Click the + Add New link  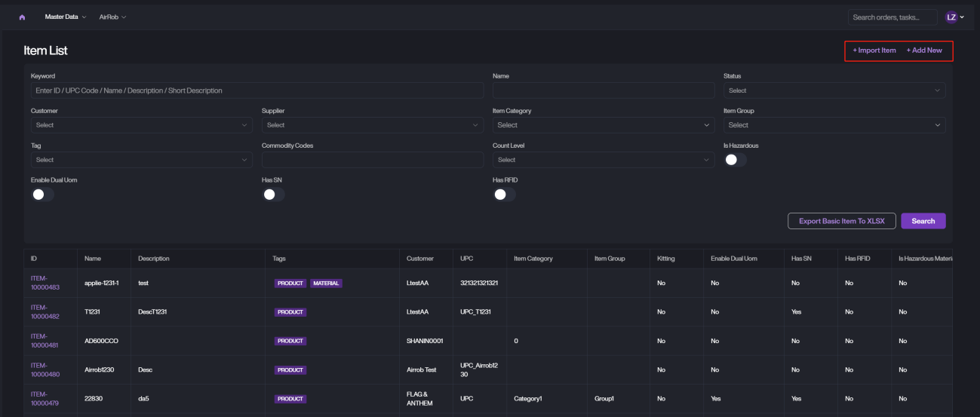924,51
